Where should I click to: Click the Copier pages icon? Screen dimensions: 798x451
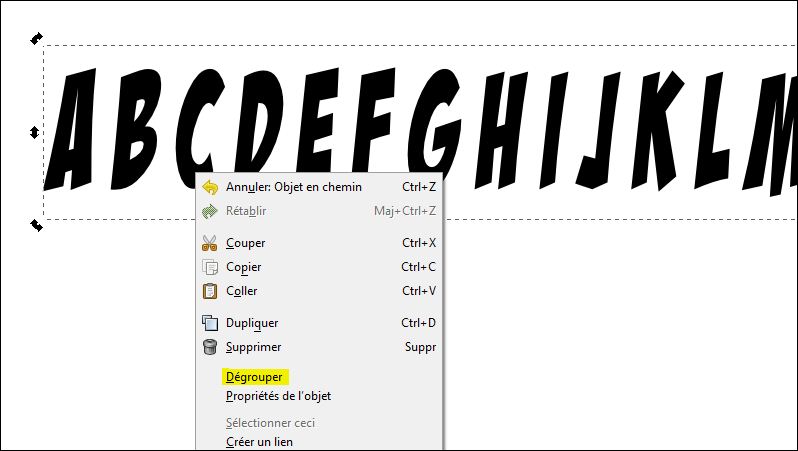pos(210,267)
